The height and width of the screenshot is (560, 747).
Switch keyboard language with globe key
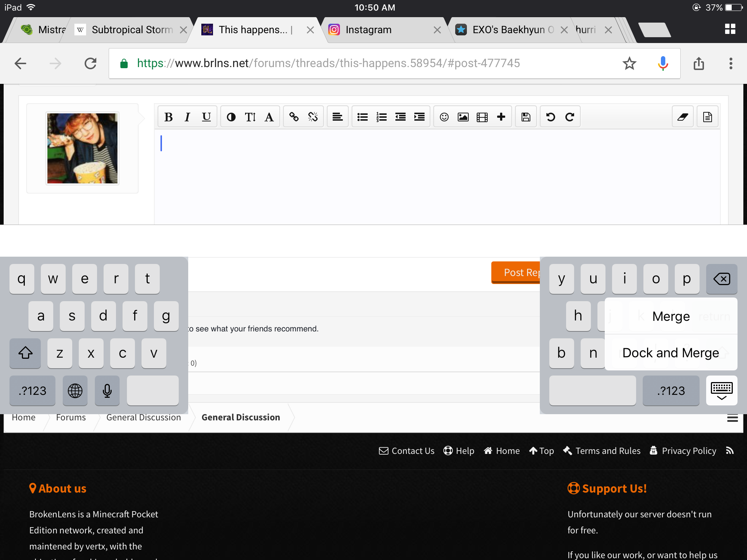click(75, 390)
